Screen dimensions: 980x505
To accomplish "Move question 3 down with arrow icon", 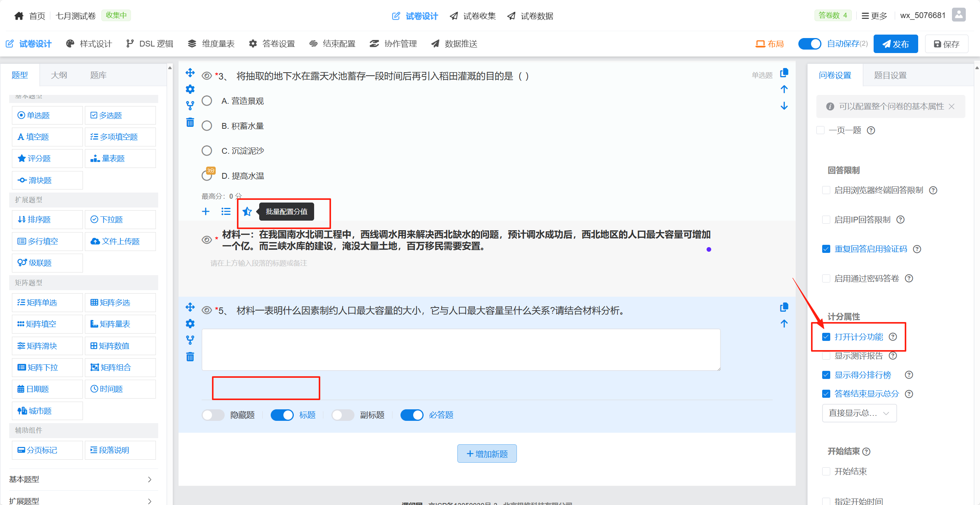I will click(x=784, y=106).
